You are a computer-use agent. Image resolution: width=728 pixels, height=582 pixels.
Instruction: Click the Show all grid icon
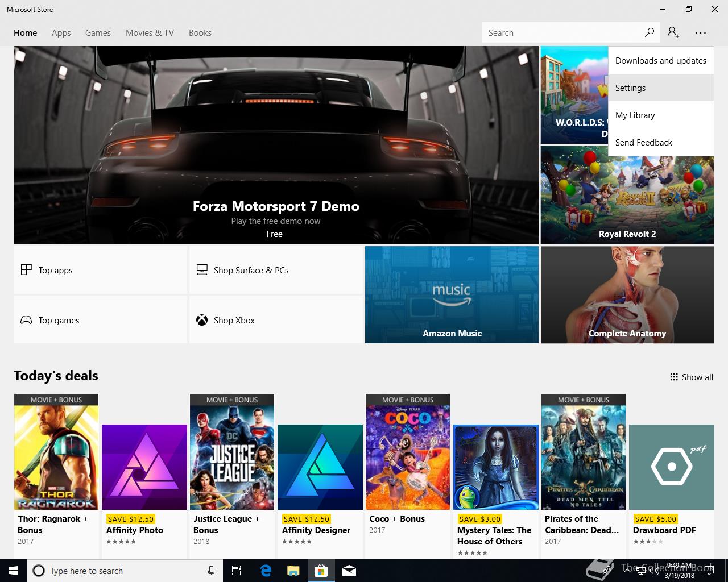coord(674,377)
